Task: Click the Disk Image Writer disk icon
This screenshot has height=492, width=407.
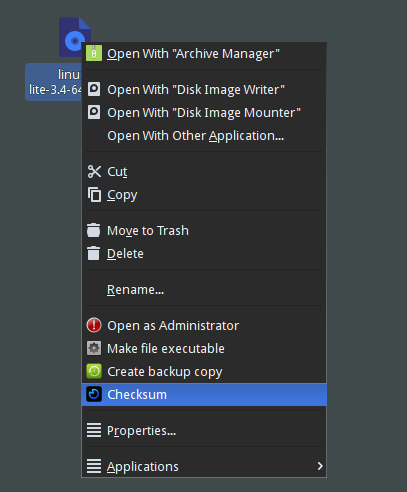Action: click(x=94, y=89)
